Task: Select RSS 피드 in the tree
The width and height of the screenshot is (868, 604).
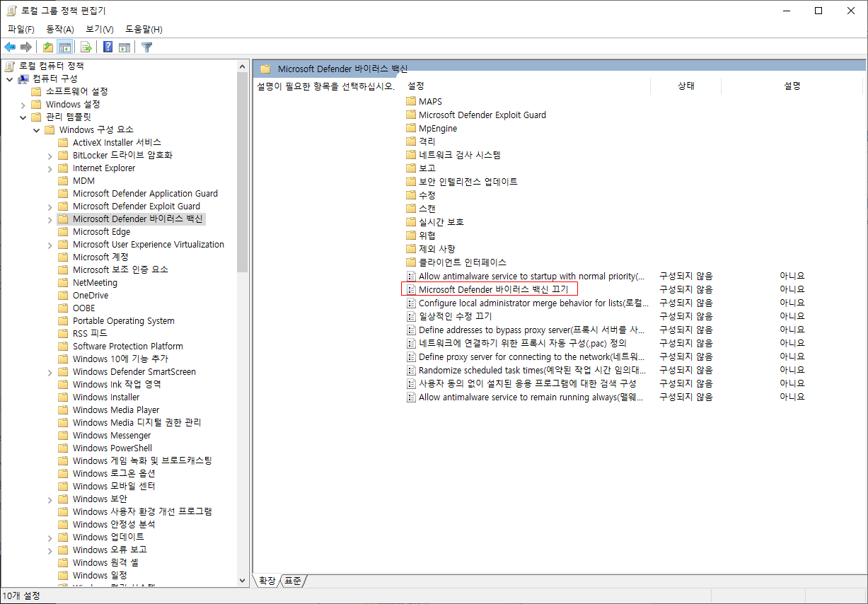Action: [90, 333]
